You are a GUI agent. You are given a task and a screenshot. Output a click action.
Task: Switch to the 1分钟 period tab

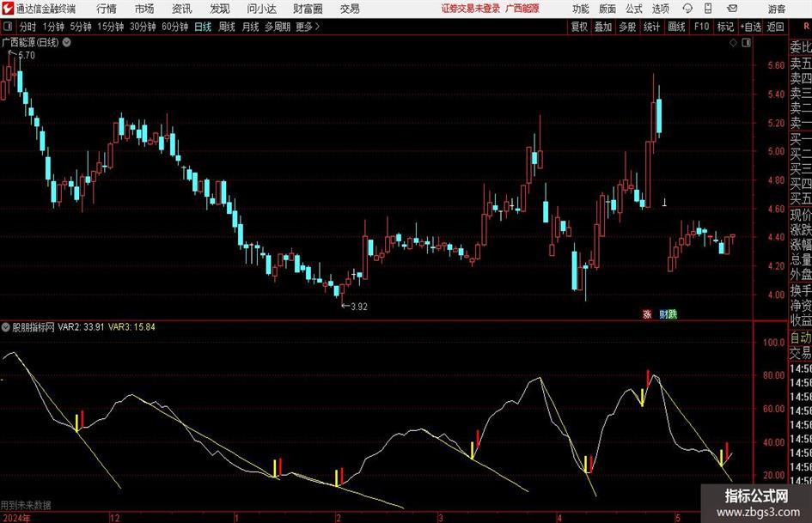pyautogui.click(x=53, y=27)
